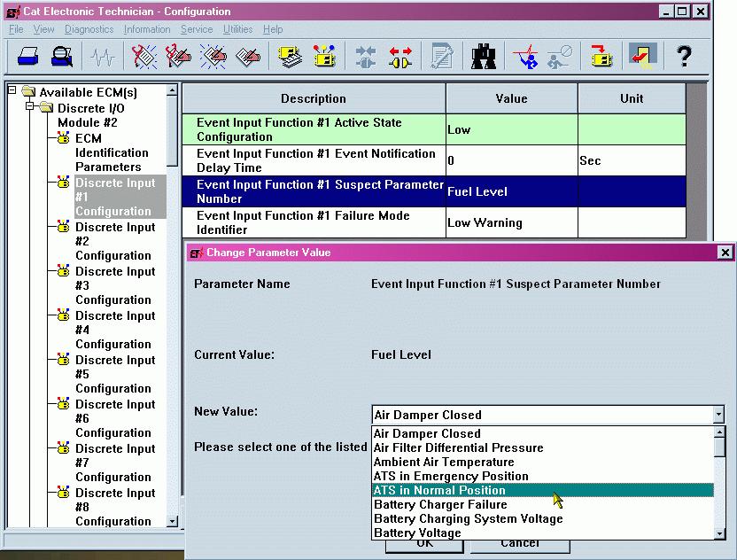Open the File menu
The image size is (737, 560).
click(x=16, y=29)
